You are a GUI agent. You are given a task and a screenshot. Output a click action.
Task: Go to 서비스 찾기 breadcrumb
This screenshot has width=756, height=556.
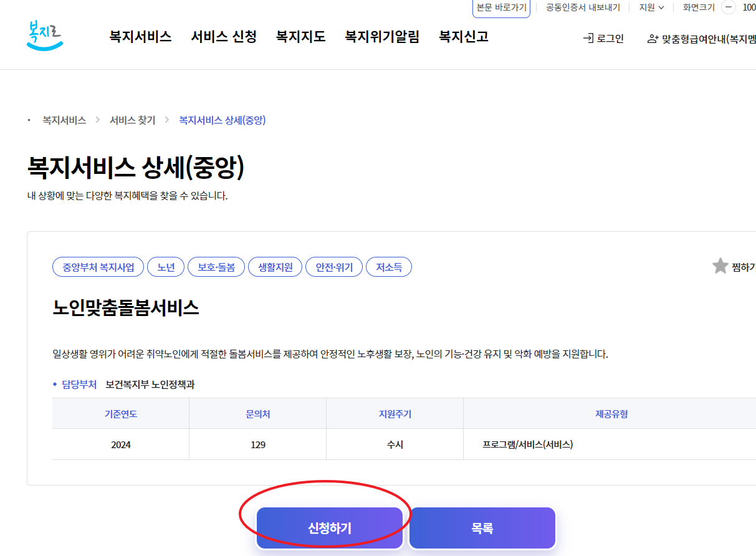coord(133,120)
